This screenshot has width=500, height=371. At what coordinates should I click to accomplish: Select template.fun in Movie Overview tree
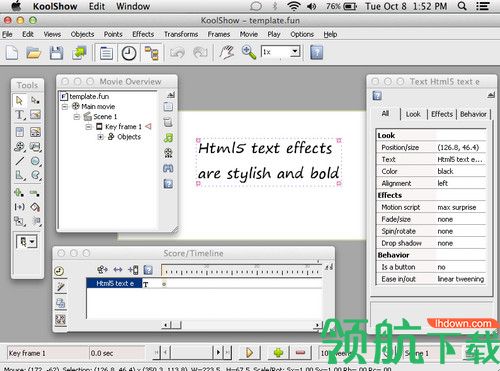89,96
